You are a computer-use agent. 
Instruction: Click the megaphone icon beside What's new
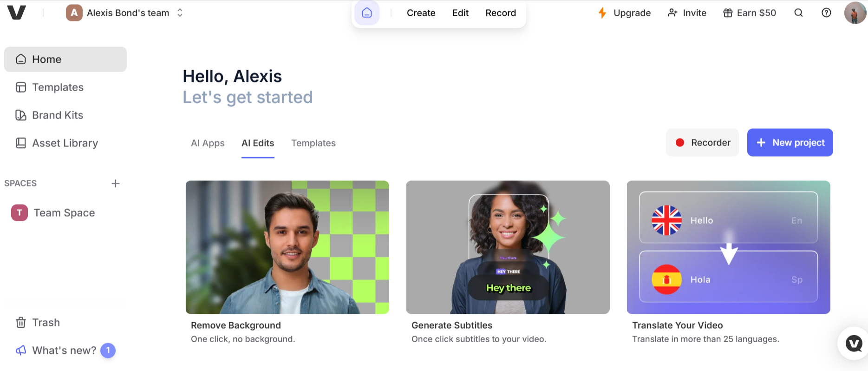click(21, 351)
